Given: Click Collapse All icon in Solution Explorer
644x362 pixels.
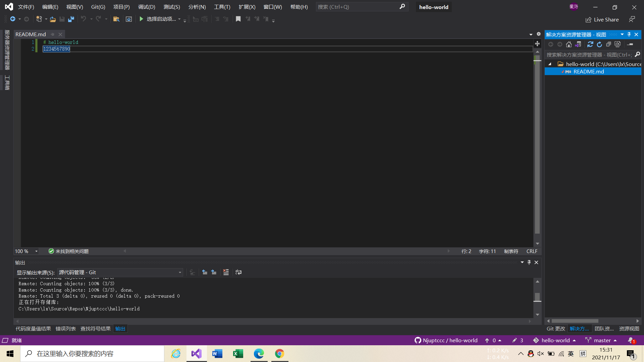Looking at the screenshot, I should [608, 44].
